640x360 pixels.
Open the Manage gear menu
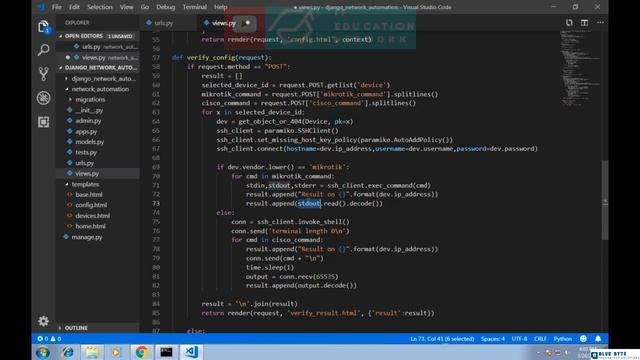coord(43,321)
